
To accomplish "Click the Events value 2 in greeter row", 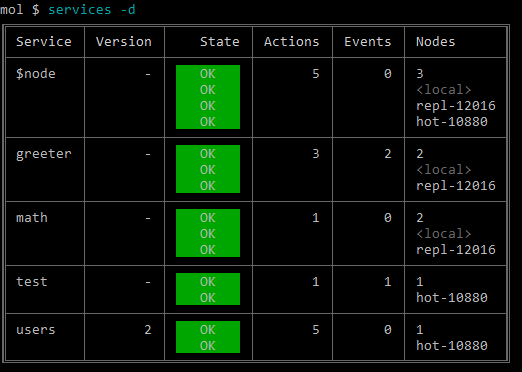I will coord(388,154).
